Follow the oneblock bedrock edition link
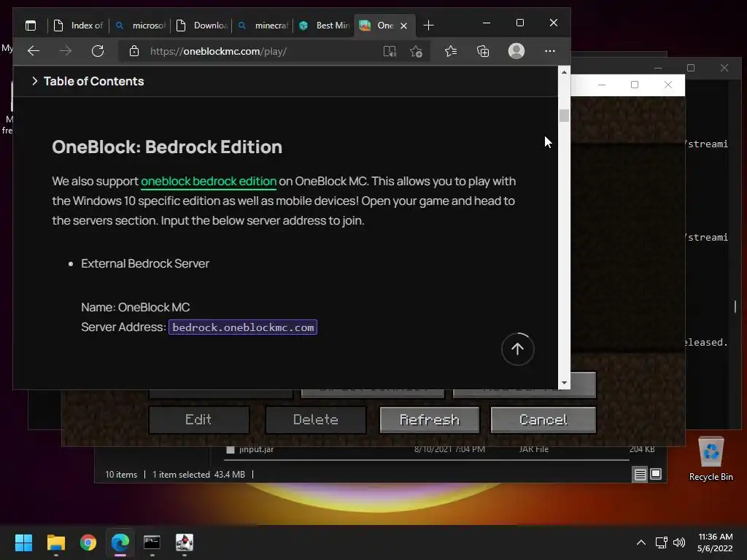Image resolution: width=747 pixels, height=560 pixels. tap(209, 182)
